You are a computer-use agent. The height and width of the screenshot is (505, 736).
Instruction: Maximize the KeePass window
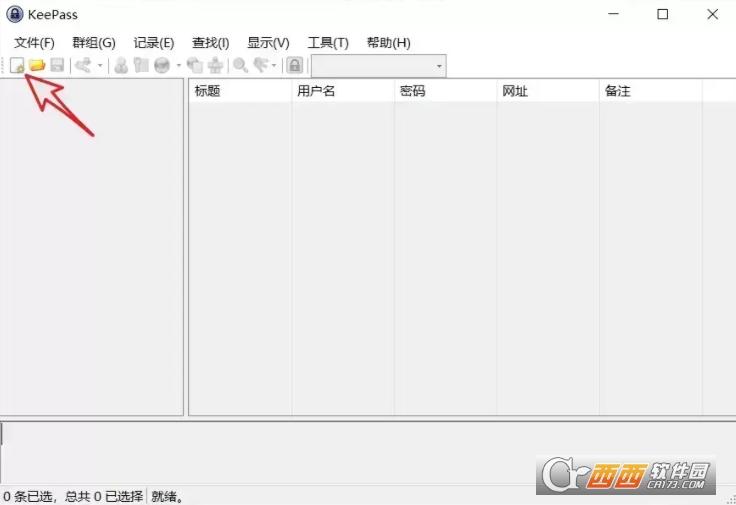coord(662,14)
